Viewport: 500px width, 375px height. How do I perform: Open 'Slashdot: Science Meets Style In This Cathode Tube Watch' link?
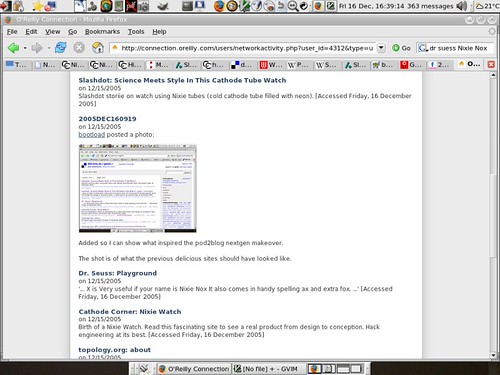click(182, 80)
